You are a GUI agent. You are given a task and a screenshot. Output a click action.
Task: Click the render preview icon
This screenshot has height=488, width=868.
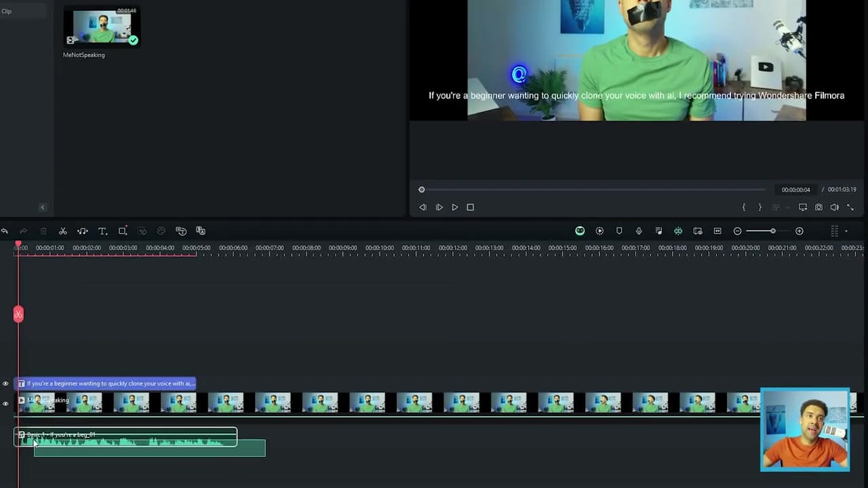(x=599, y=231)
